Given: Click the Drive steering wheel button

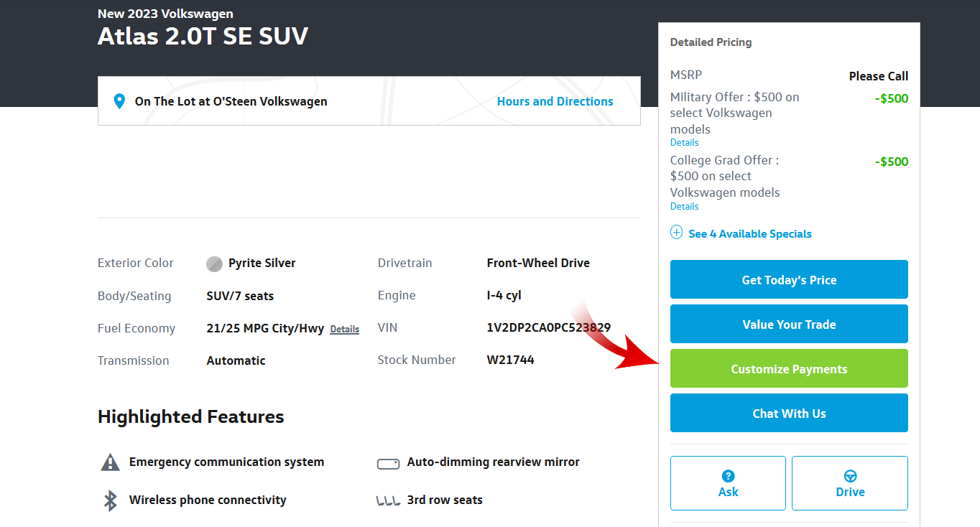Looking at the screenshot, I should (x=850, y=483).
